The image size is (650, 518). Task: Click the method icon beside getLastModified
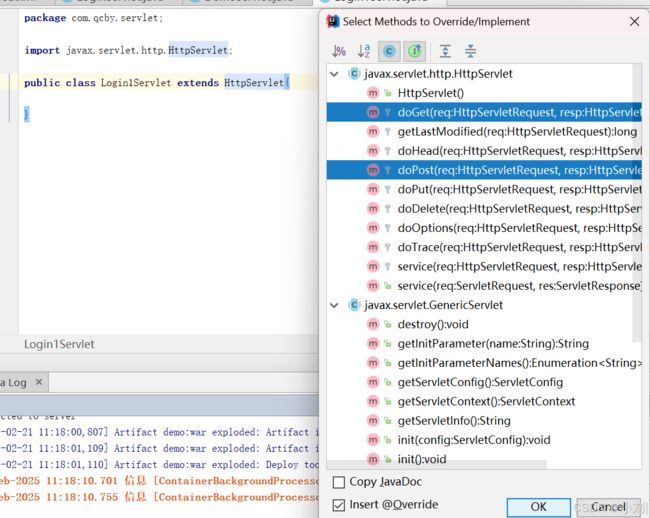373,131
